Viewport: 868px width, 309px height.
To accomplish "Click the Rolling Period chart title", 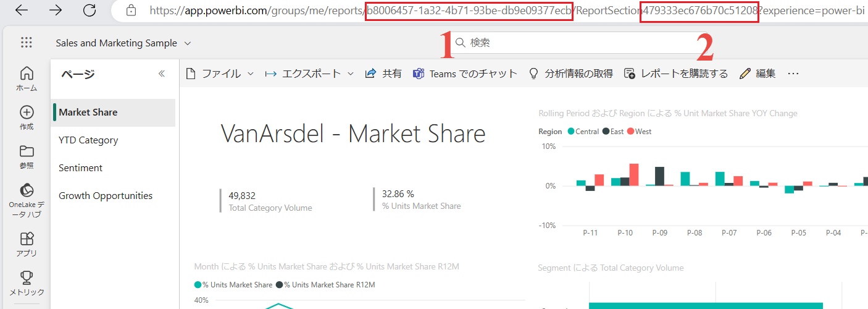I will [x=668, y=113].
